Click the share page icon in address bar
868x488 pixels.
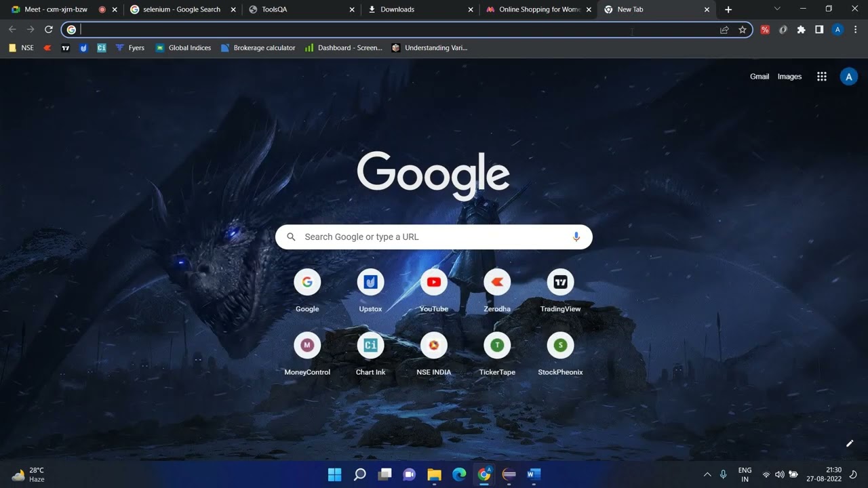click(x=724, y=30)
